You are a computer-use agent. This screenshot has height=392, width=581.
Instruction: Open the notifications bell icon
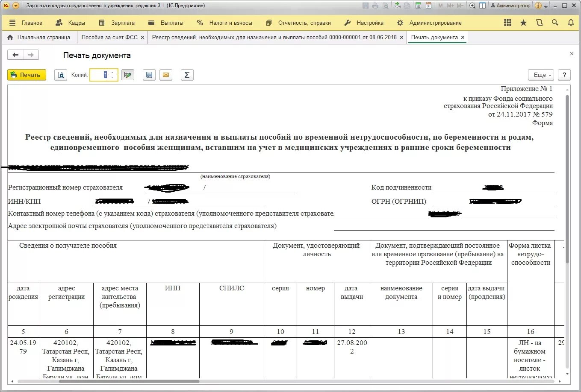571,23
